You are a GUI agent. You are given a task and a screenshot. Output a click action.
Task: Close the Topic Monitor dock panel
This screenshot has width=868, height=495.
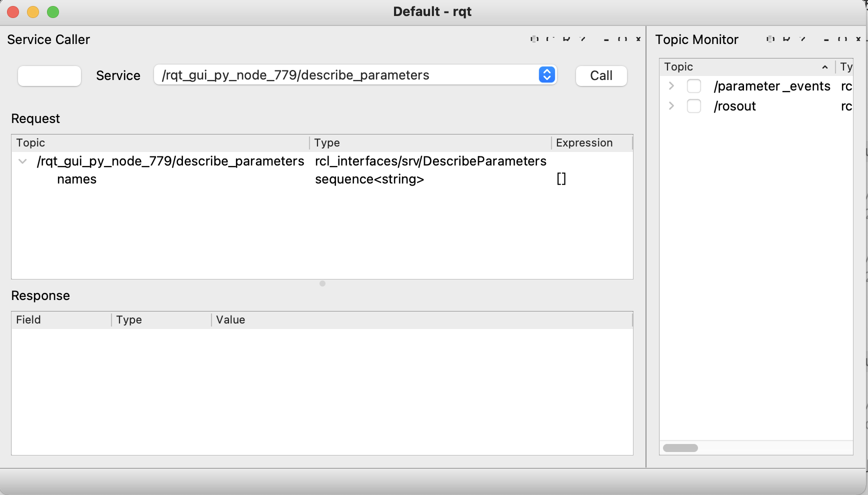click(858, 39)
